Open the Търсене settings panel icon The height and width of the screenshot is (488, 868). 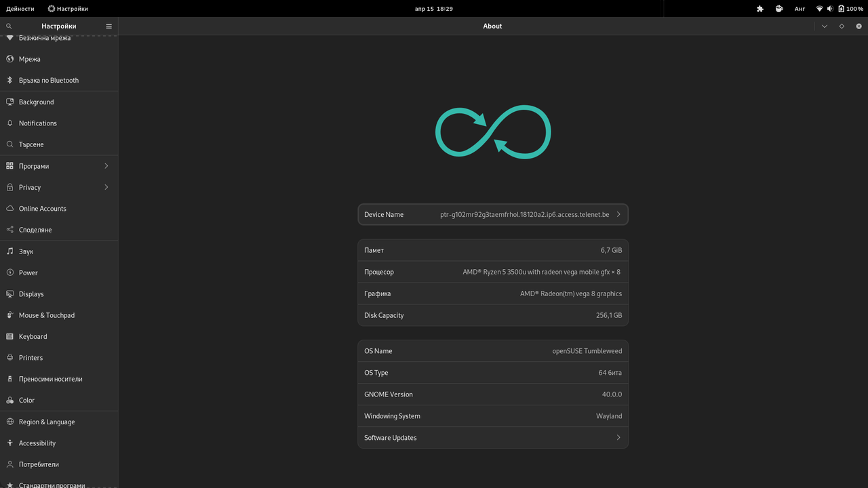[9, 144]
